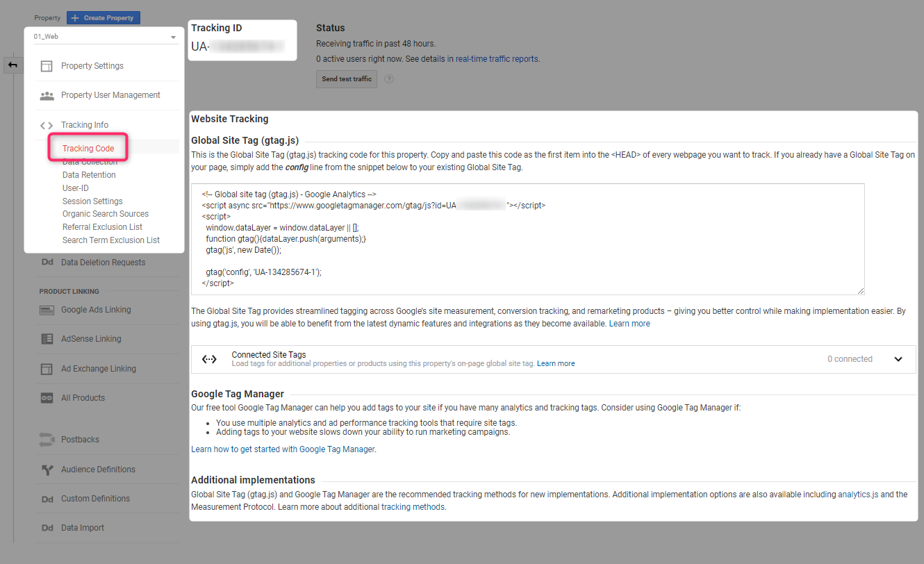This screenshot has height=564, width=924.
Task: Click the Custom Definitions Dd icon
Action: [47, 499]
